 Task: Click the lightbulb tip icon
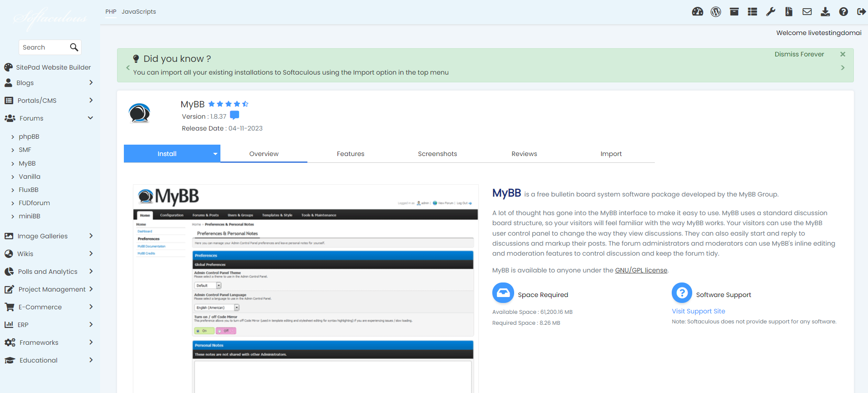(x=136, y=59)
